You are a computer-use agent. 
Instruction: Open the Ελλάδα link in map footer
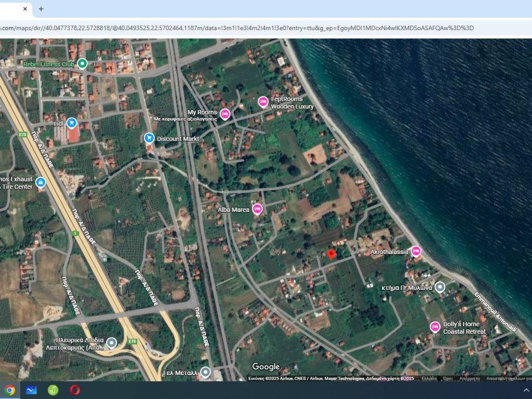click(429, 379)
